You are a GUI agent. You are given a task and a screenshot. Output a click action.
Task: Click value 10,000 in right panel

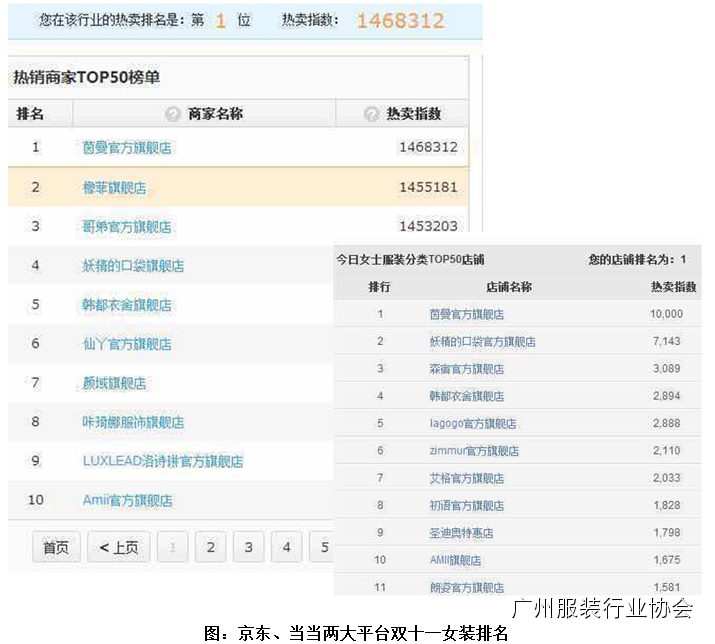tap(666, 314)
